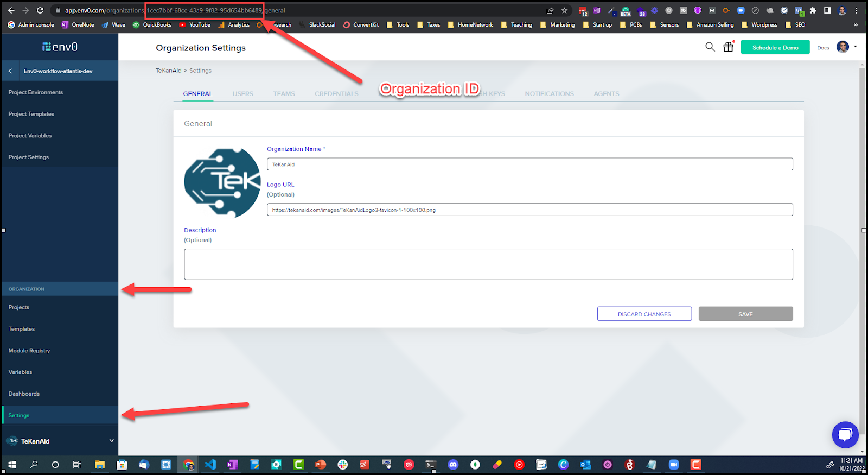Open the Wordpress bookmarks folder
The image size is (868, 475).
pos(759,24)
